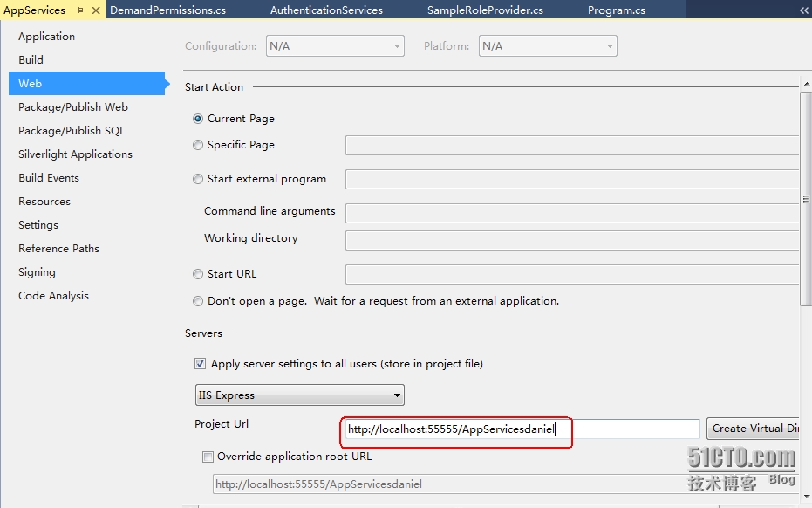Open the Platform dropdown
The image size is (812, 508).
548,46
